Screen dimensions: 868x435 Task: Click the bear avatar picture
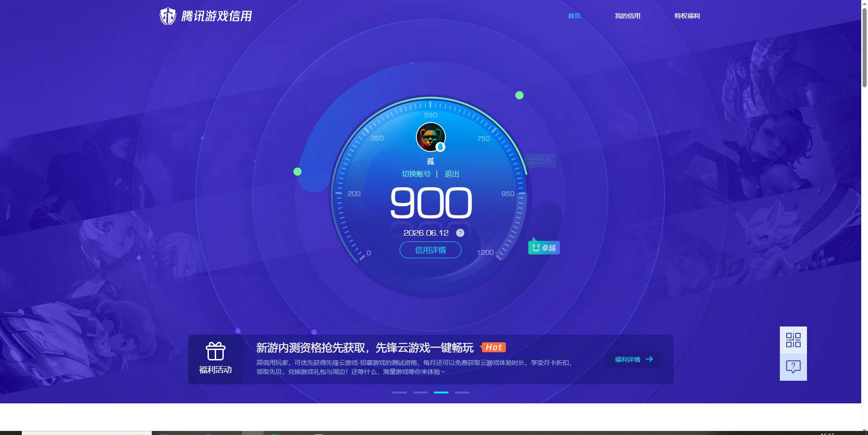[430, 137]
